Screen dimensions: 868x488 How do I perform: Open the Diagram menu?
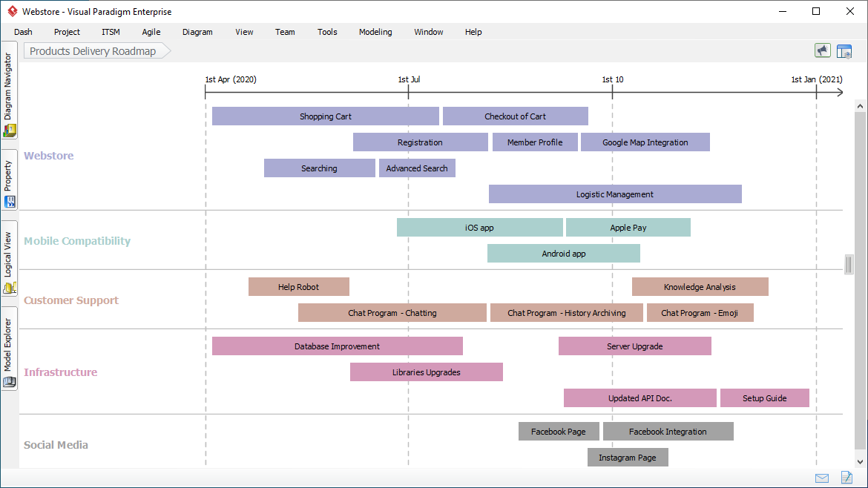[x=197, y=32]
